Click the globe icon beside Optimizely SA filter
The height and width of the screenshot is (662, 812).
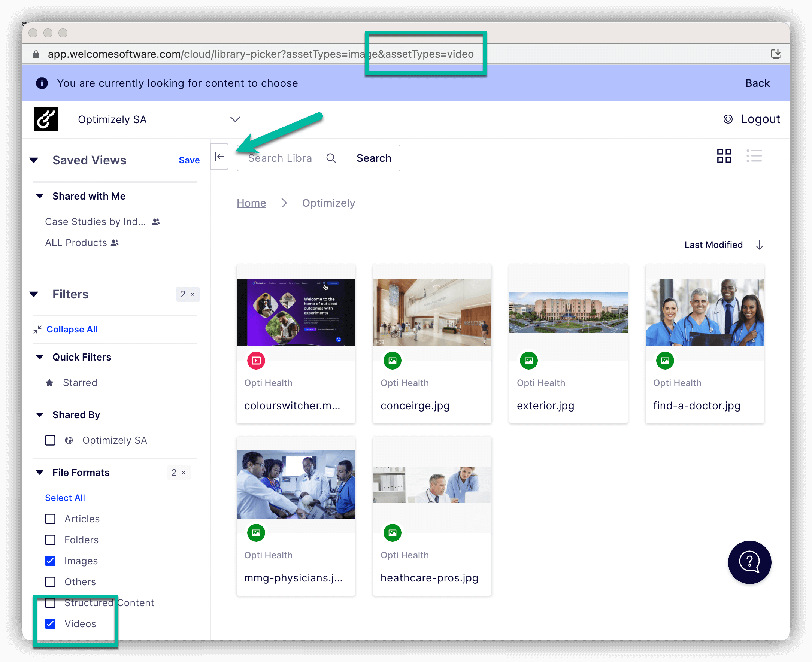click(x=69, y=440)
